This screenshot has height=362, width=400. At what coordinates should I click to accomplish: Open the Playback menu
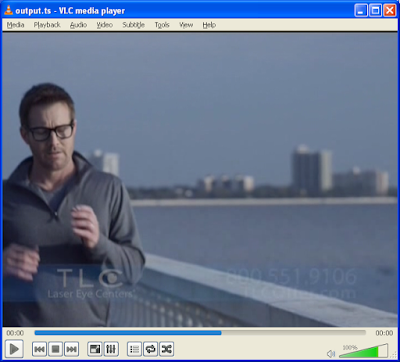click(47, 25)
